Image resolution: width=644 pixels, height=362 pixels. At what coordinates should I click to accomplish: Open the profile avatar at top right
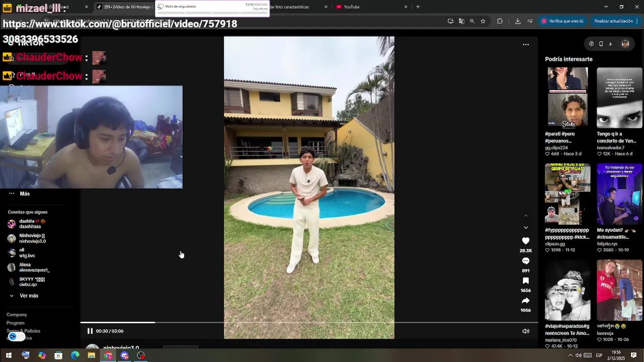625,44
